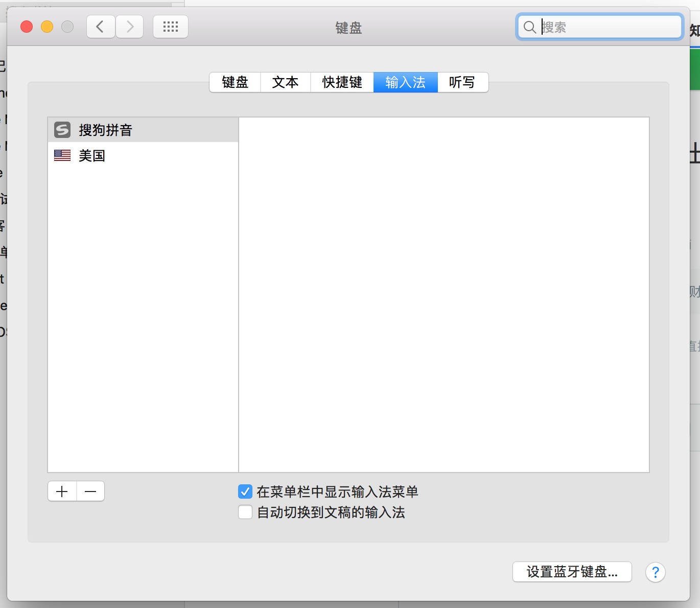Minimize the 键盘 window with yellow button
700x608 pixels.
[47, 27]
